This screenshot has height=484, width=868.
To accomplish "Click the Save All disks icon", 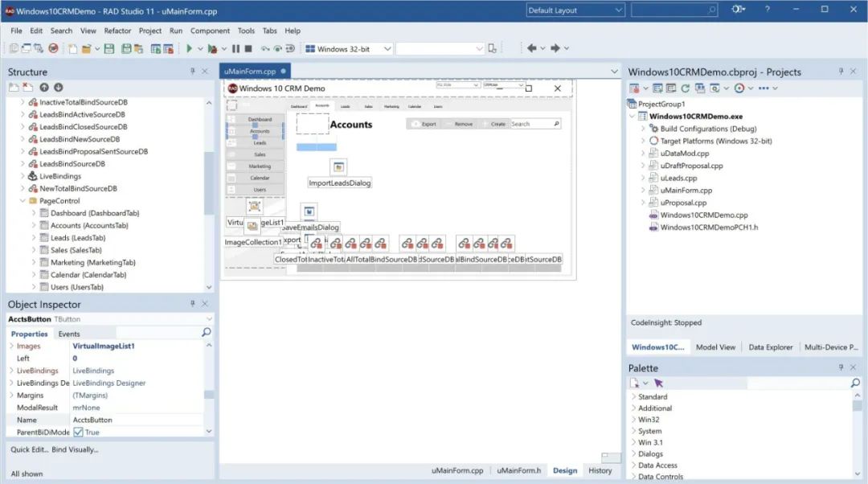I will pyautogui.click(x=126, y=49).
